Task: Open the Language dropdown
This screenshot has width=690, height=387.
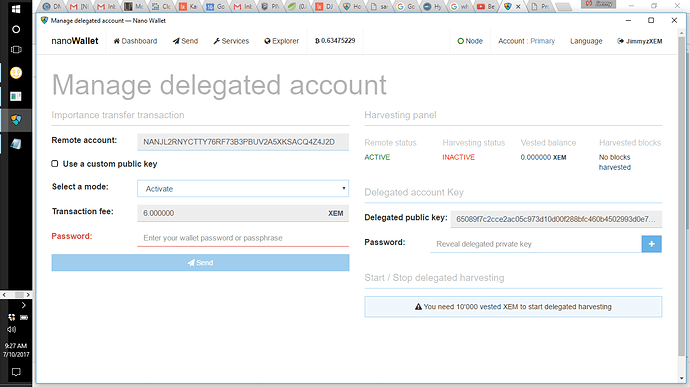Action: tap(586, 41)
